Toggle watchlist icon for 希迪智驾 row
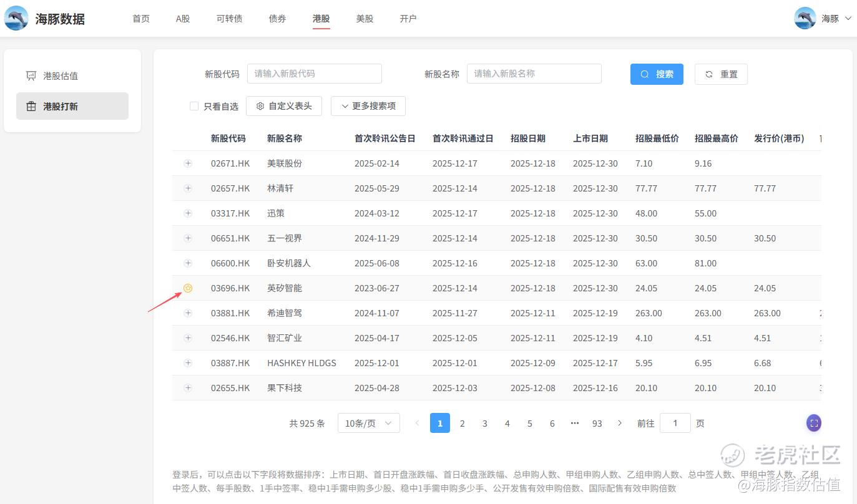 click(x=188, y=313)
